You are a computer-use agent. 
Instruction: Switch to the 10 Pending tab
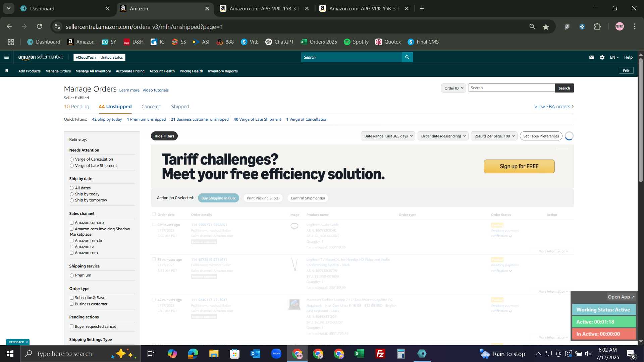(76, 107)
